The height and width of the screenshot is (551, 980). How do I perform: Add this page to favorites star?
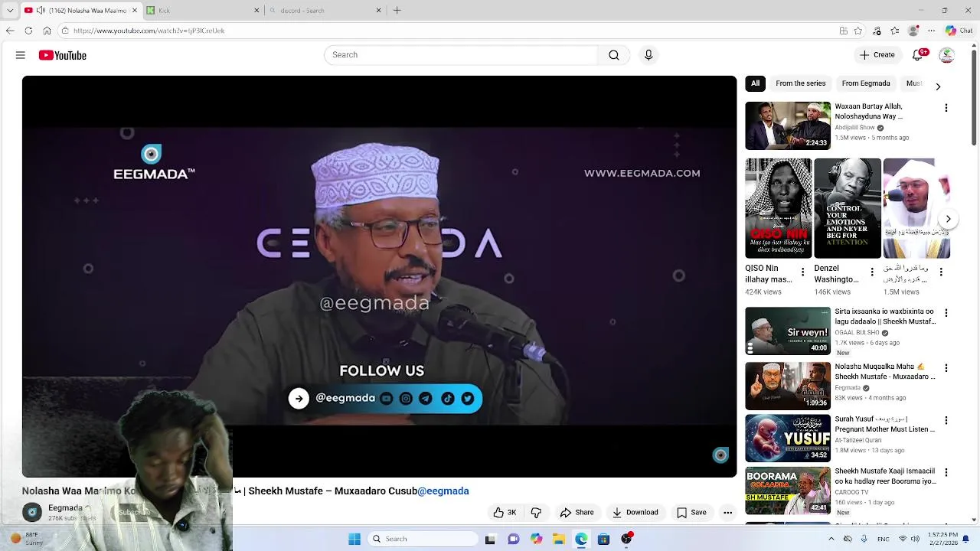coord(858,31)
